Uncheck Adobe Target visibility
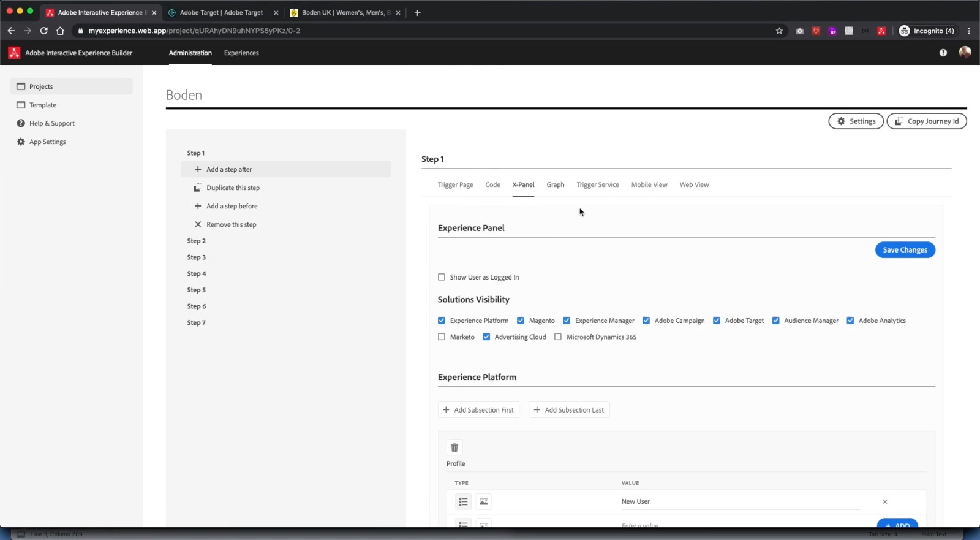Screen dimensions: 980x540 [717, 321]
